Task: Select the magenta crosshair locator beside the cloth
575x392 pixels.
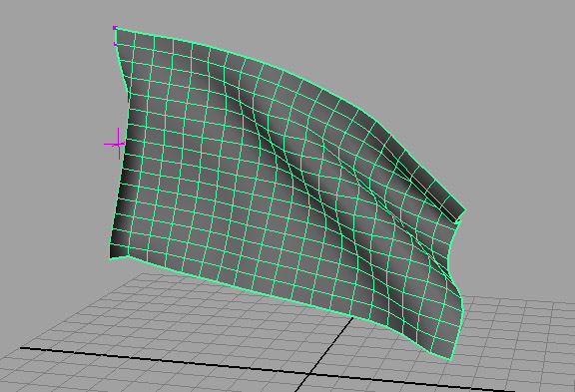Action: tap(118, 144)
